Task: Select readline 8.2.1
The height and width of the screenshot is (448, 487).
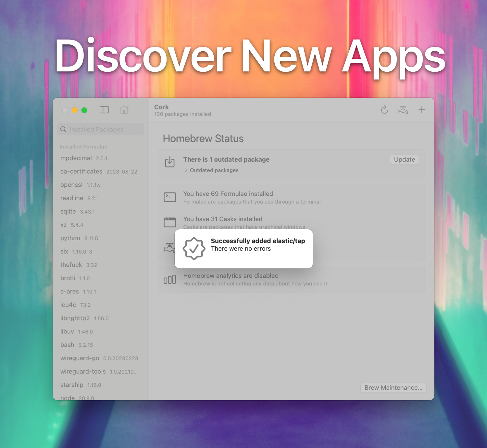Action: pyautogui.click(x=100, y=198)
